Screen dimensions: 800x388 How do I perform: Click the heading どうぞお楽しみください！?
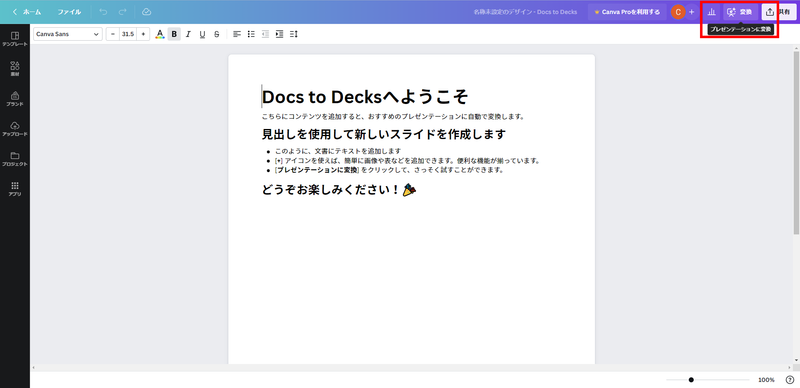tap(338, 190)
